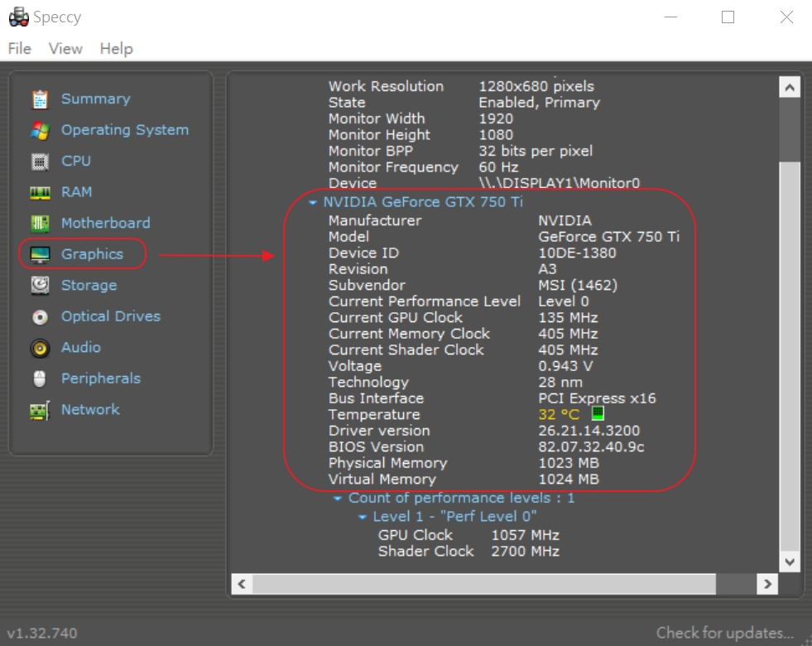
Task: Select the Driver version value 26.21.14.3200
Action: tap(589, 431)
